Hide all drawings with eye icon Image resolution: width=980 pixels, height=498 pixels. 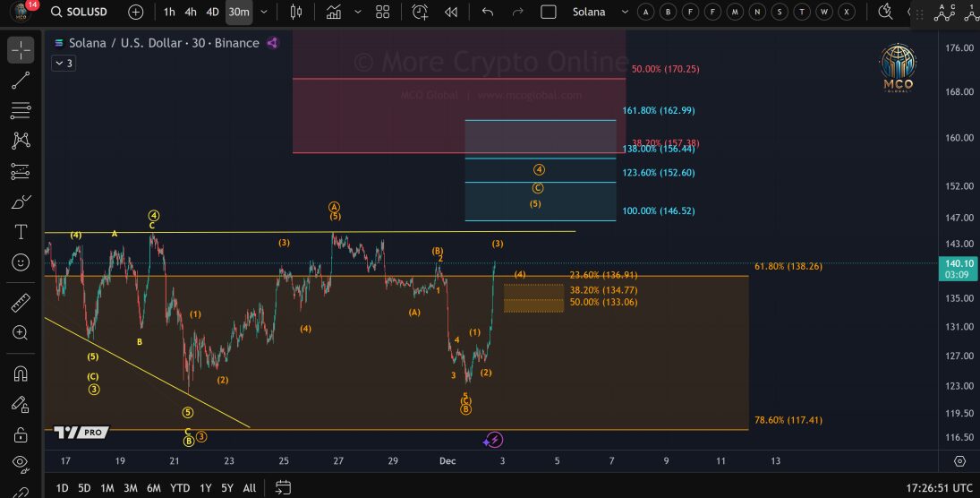[21, 463]
